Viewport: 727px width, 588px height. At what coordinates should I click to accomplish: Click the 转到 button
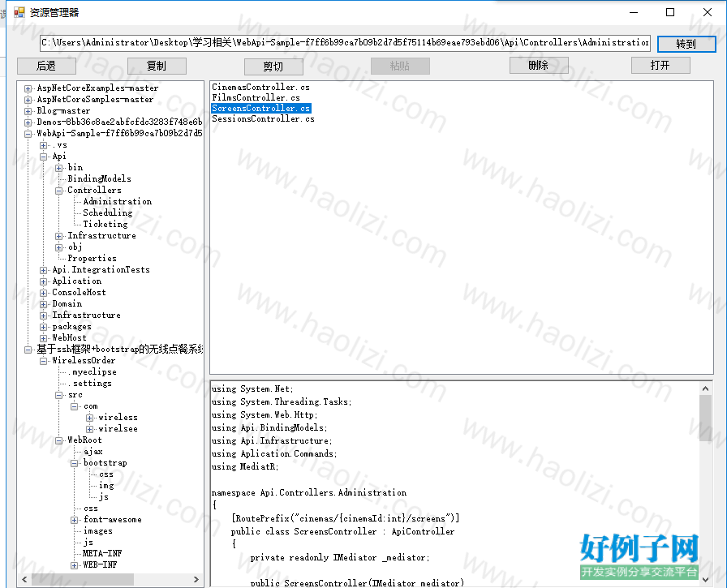pos(686,44)
